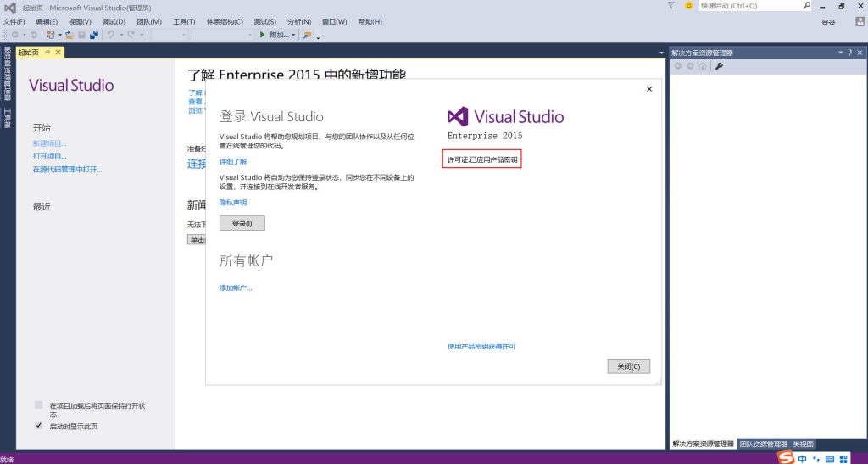The width and height of the screenshot is (868, 464).
Task: Open the Team (团队) menu
Action: point(149,21)
